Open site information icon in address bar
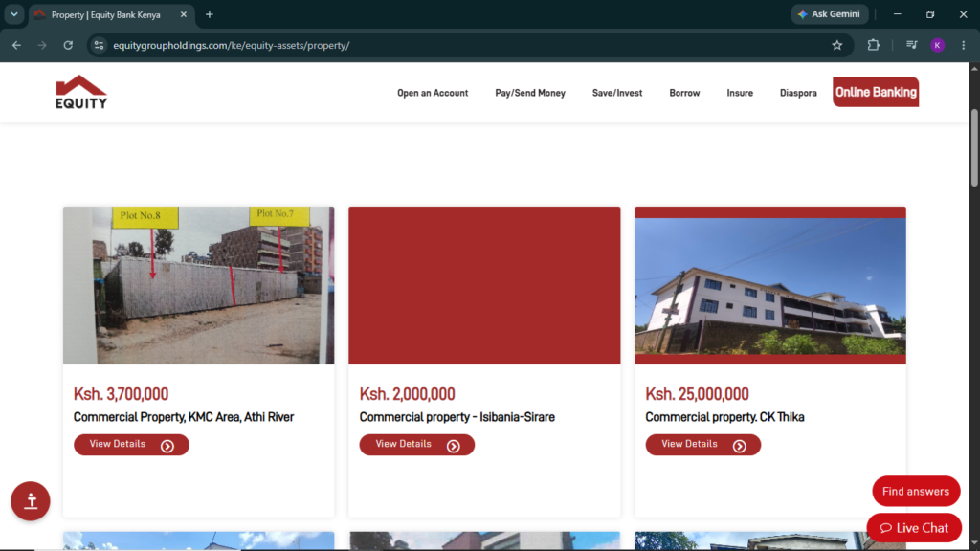Viewport: 980px width, 551px height. pos(99,45)
